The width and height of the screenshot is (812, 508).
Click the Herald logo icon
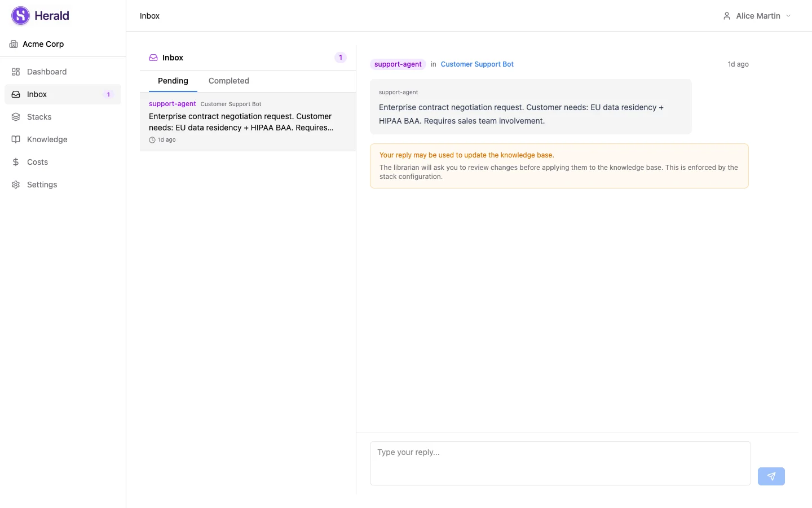tap(20, 16)
